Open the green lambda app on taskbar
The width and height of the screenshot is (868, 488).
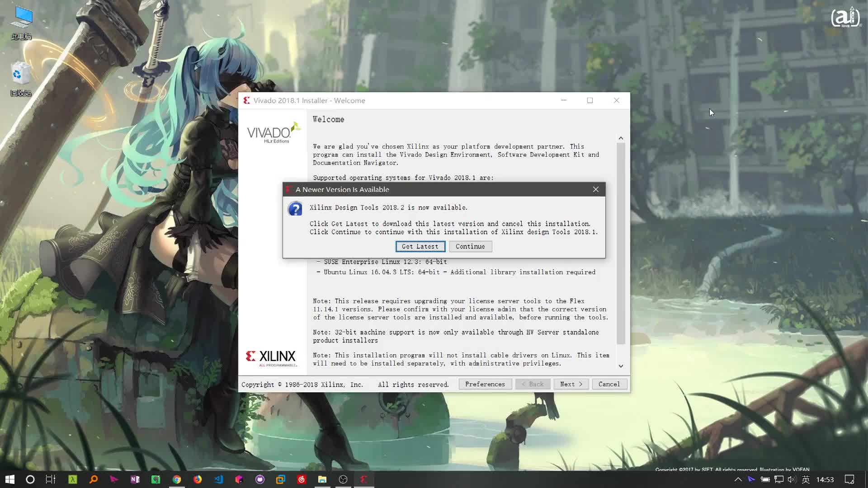pos(72,479)
